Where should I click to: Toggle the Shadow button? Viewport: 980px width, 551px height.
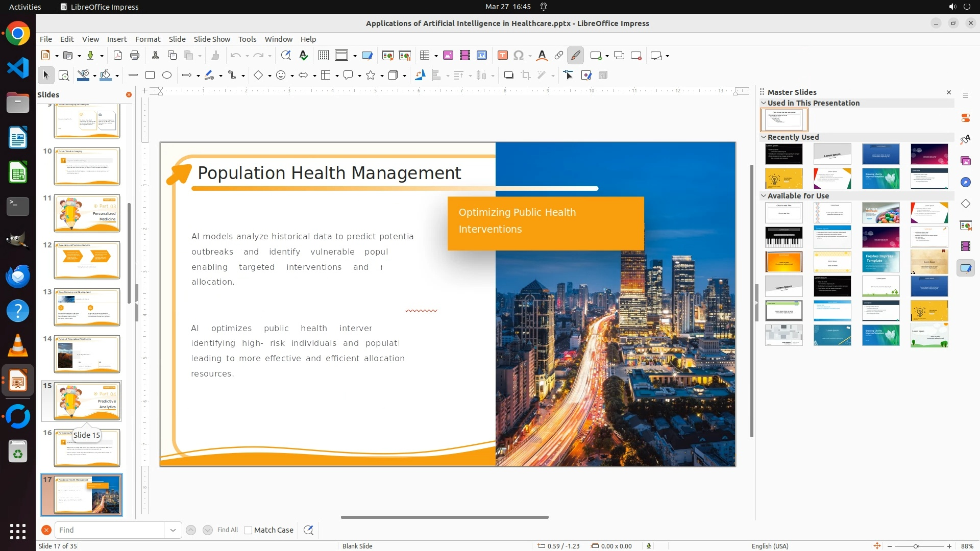[x=508, y=76]
